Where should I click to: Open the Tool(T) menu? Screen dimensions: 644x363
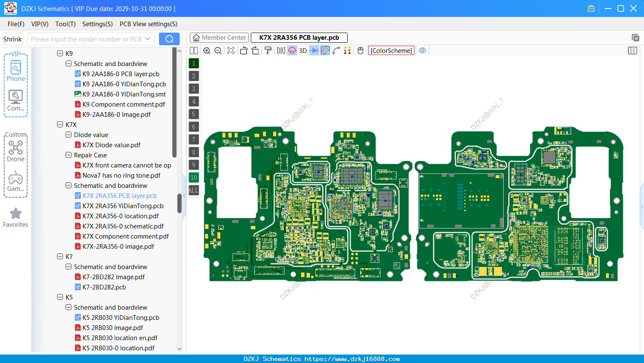click(x=66, y=24)
